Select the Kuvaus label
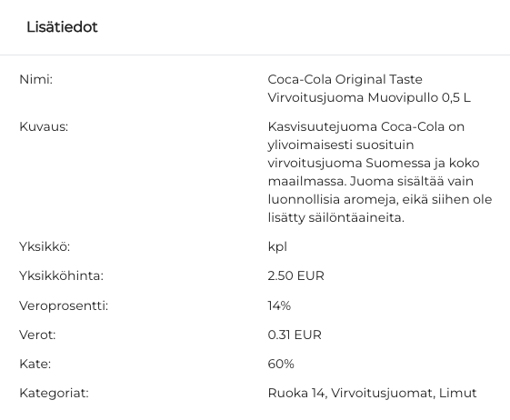 tap(44, 126)
